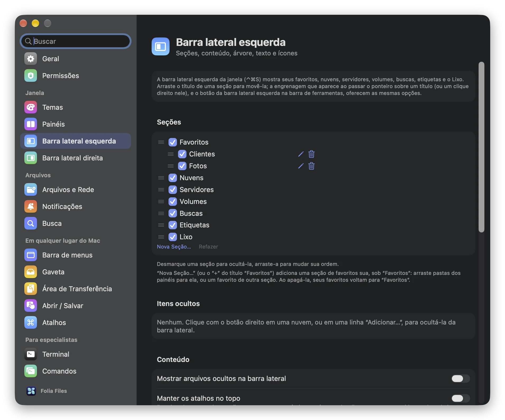The height and width of the screenshot is (420, 505).
Task: Uncheck the Clientes checkbox
Action: point(182,154)
